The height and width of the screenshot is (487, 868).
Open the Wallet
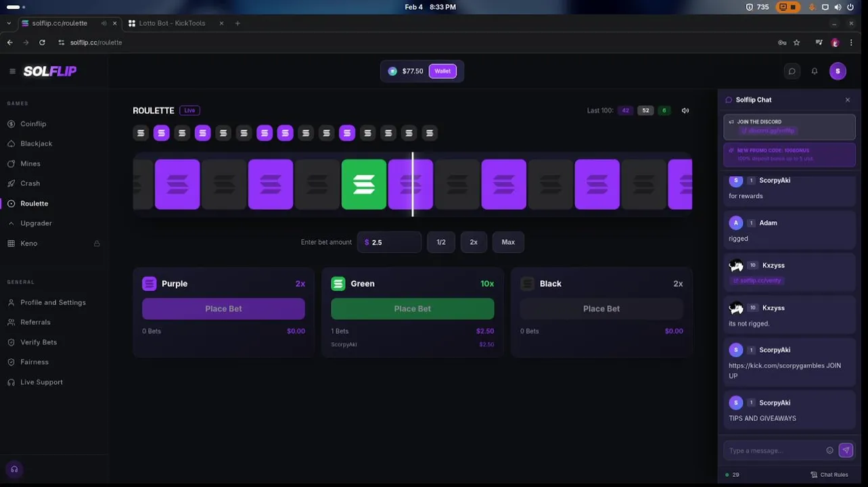(442, 71)
